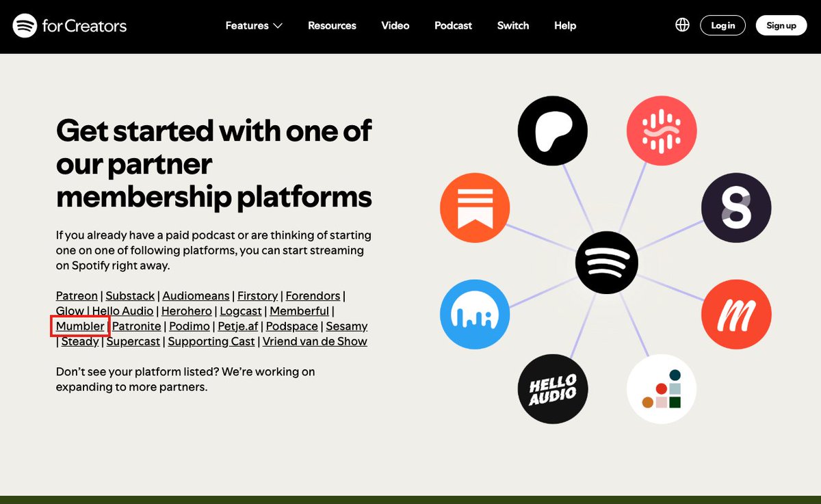The height and width of the screenshot is (504, 821).
Task: Click the Mumbler link
Action: point(80,326)
